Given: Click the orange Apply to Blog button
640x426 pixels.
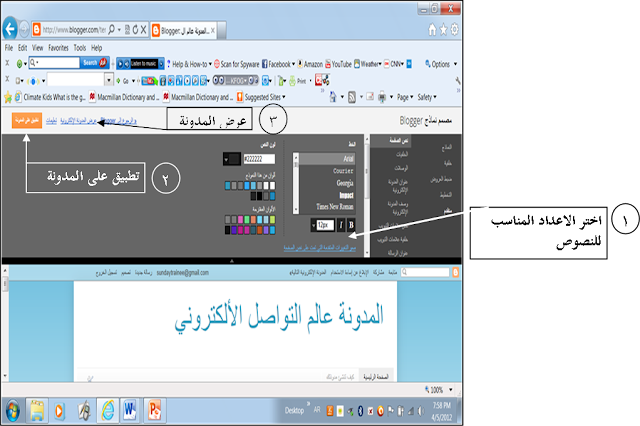Looking at the screenshot, I should pos(27,120).
